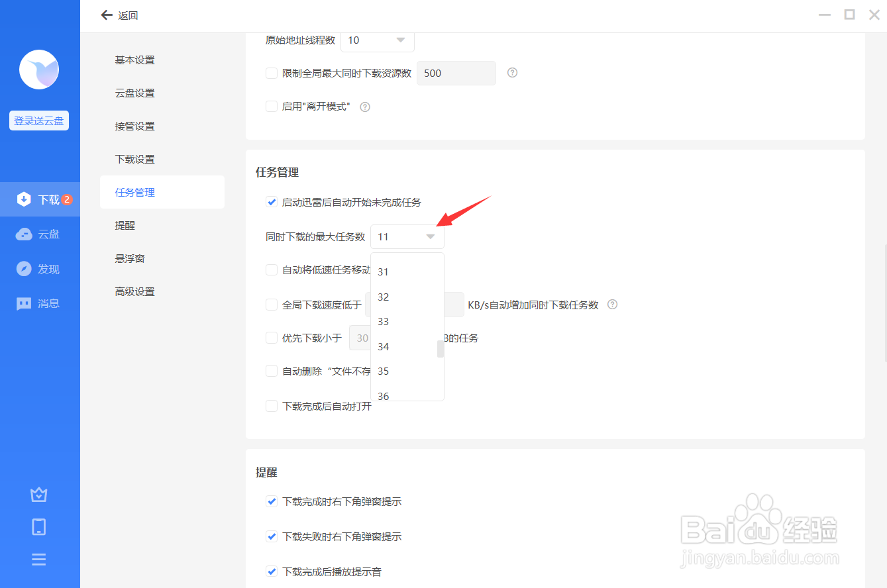Viewport: 887px width, 588px height.
Task: Enable limit global max download resources
Action: 272,73
